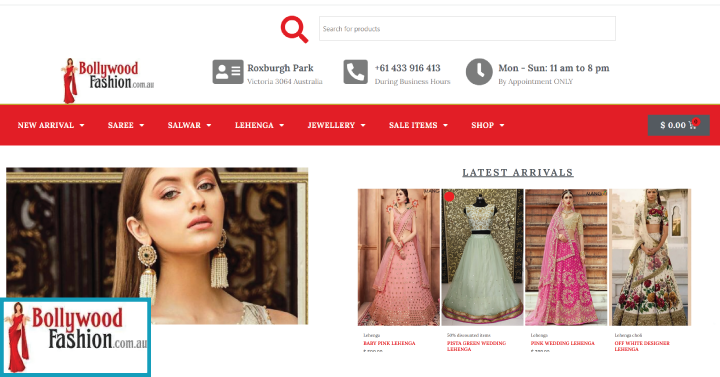
Task: Click the address card icon
Action: [228, 72]
